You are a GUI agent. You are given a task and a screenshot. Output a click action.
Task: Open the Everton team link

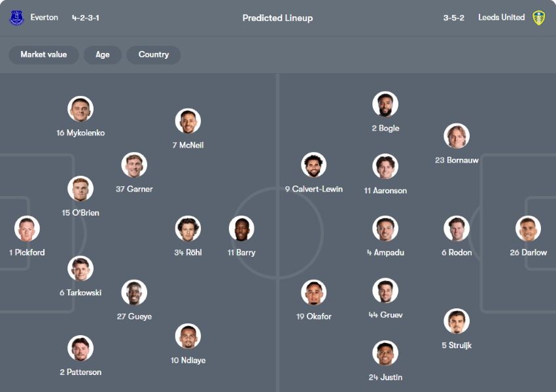click(x=44, y=18)
